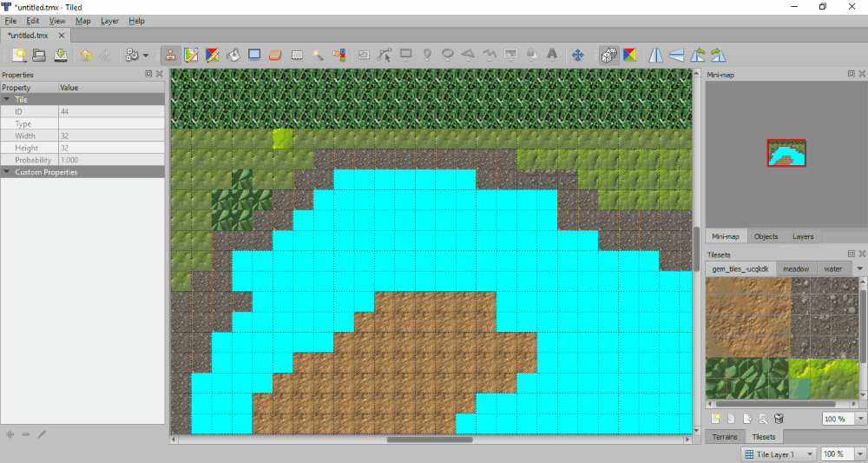Select the Wang Brush tool
The width and height of the screenshot is (868, 463).
213,55
